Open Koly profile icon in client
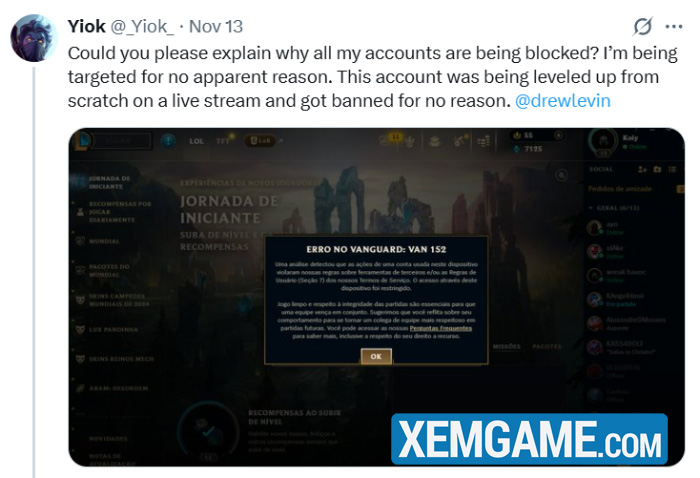Image resolution: width=700 pixels, height=478 pixels. [603, 141]
